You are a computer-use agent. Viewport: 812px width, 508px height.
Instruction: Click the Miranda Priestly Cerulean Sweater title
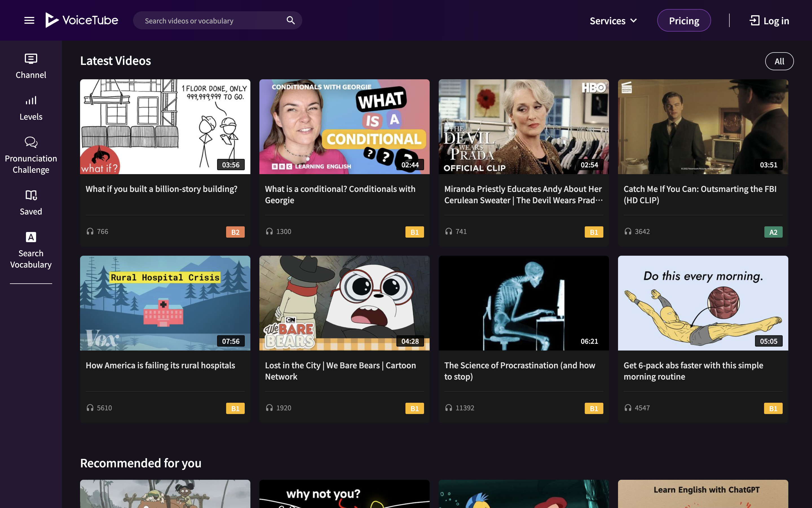tap(524, 194)
